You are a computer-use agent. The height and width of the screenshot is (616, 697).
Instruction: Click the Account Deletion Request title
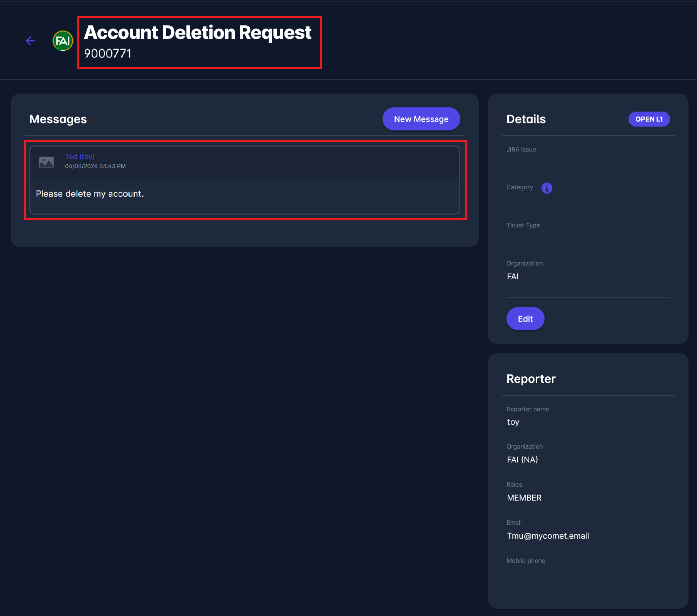197,33
